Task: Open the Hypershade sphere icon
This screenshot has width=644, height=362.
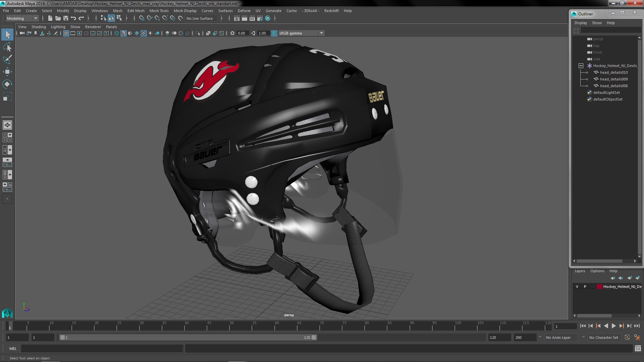Action: (x=268, y=18)
